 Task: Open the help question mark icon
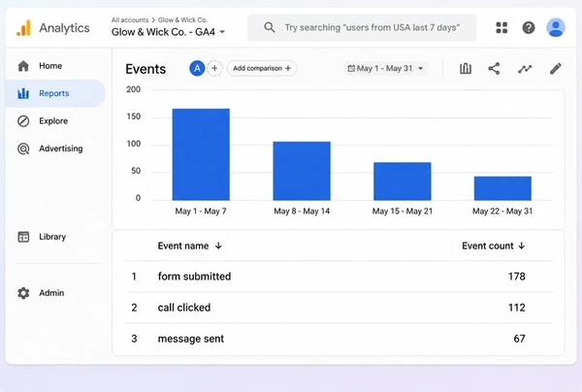tap(529, 27)
